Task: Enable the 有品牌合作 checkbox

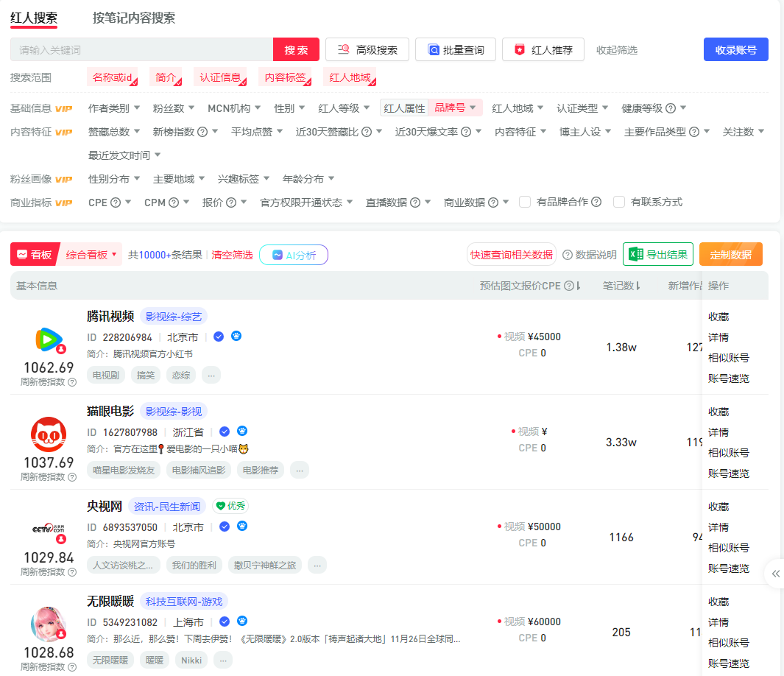Action: pos(525,202)
